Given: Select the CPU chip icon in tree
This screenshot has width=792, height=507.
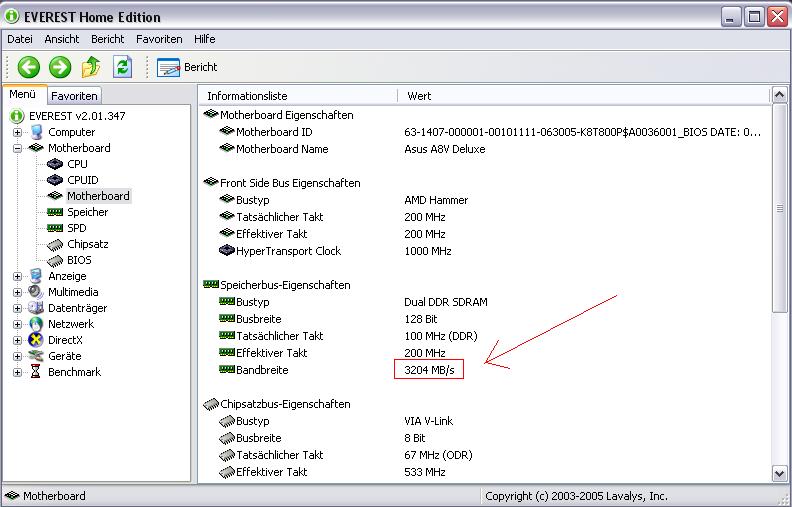Looking at the screenshot, I should tap(55, 164).
